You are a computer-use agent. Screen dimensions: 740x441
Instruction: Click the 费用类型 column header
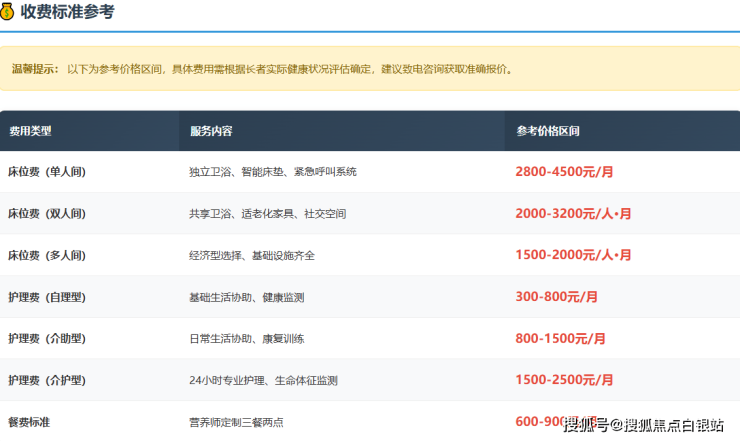coord(30,131)
